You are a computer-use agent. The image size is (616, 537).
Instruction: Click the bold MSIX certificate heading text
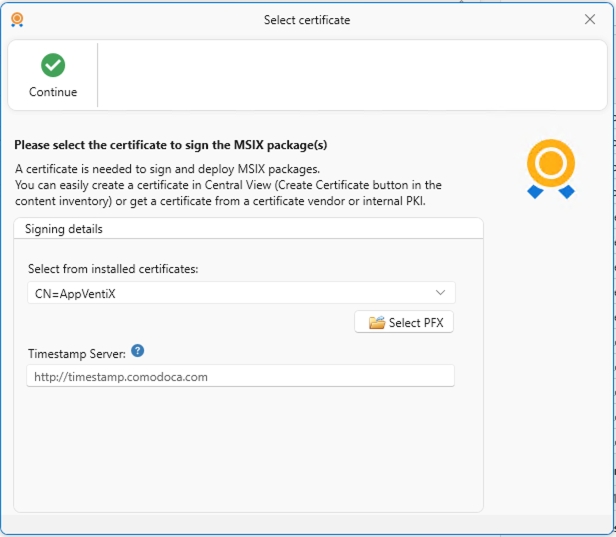(171, 145)
